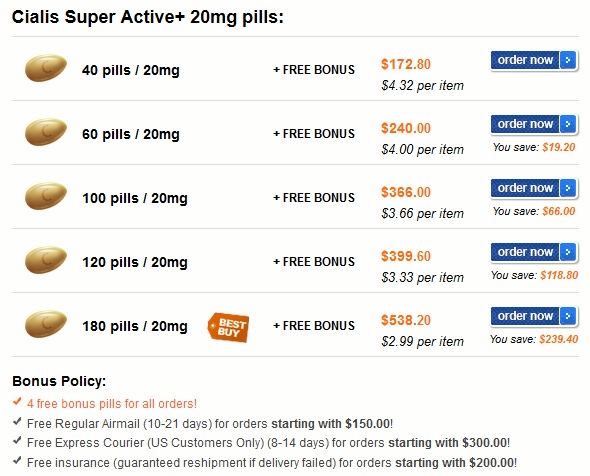Click the pill image for 120 pills
The height and width of the screenshot is (476, 590).
tap(46, 260)
